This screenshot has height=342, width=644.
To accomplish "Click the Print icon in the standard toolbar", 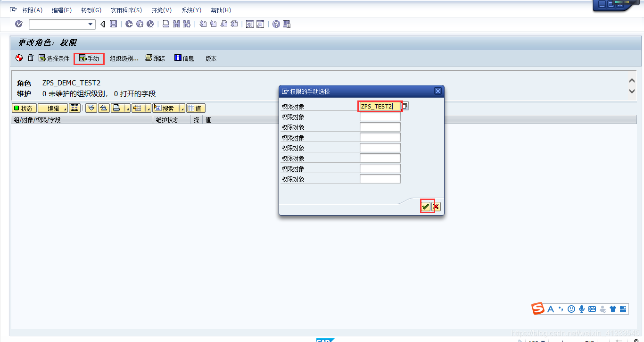I will coord(166,24).
